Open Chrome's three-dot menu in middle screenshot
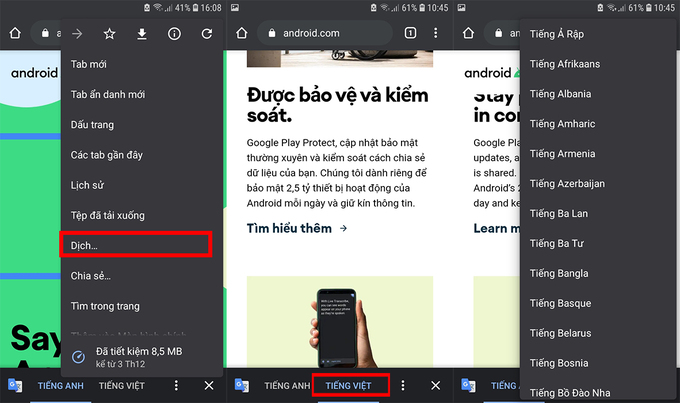Image resolution: width=680 pixels, height=403 pixels. (x=435, y=33)
